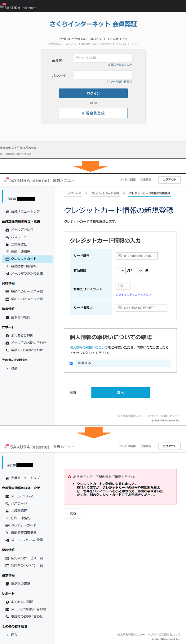186x644 pixels.
Task: Toggle the 同意する agreement checkbox
Action: tap(71, 363)
